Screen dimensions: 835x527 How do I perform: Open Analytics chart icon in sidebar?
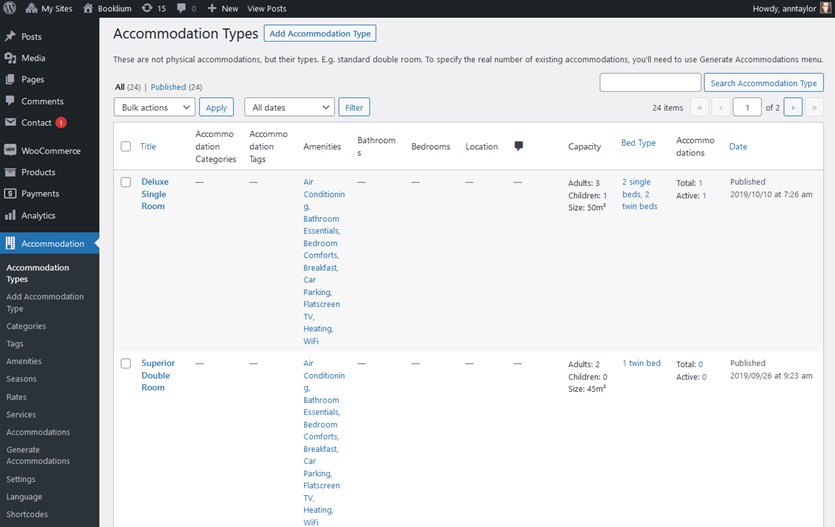point(10,215)
